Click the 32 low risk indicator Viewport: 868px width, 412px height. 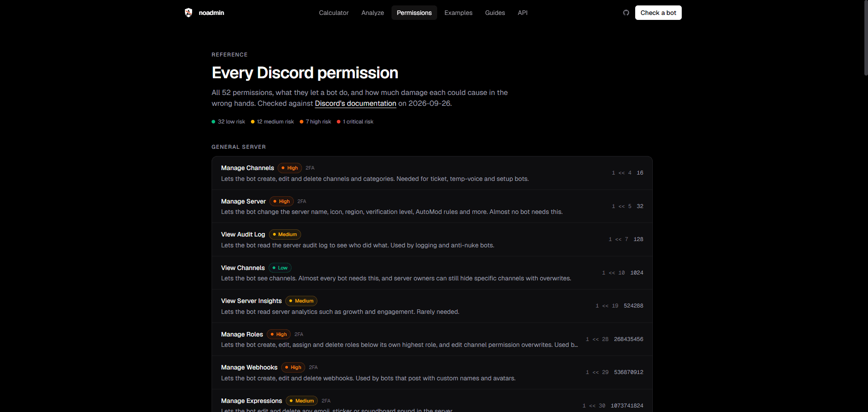pyautogui.click(x=228, y=122)
